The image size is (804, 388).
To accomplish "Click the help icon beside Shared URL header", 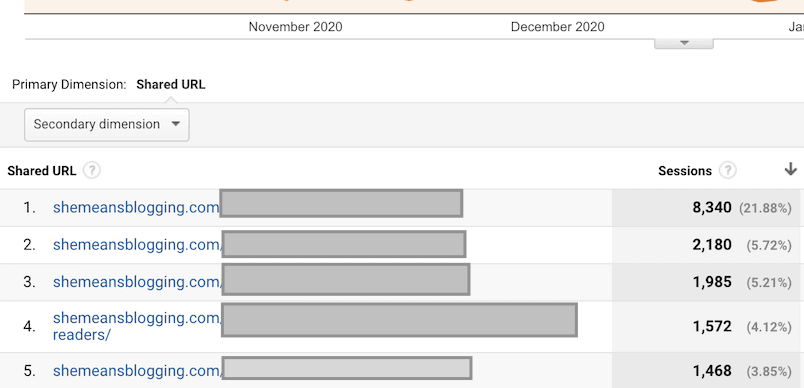I will 92,171.
